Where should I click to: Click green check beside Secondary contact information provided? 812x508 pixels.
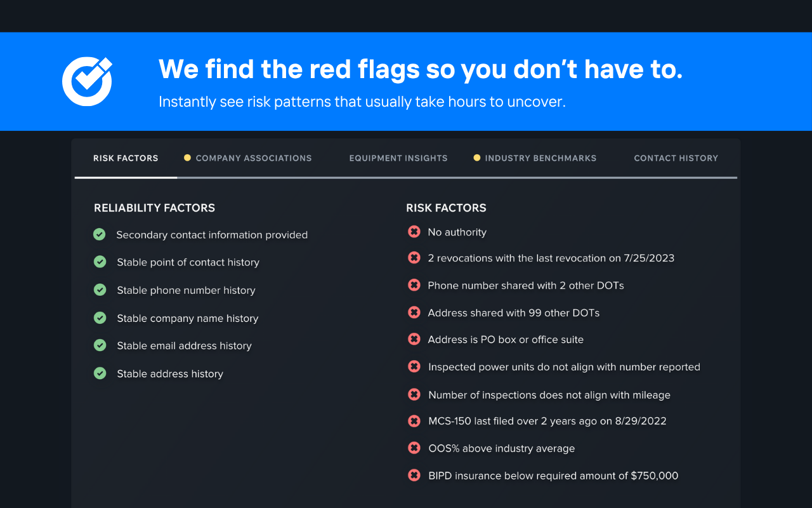pos(100,234)
